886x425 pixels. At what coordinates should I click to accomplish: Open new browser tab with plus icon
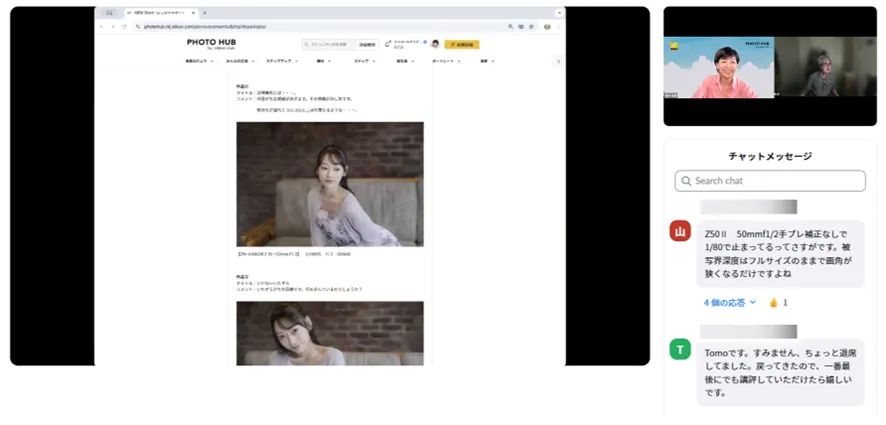[205, 13]
